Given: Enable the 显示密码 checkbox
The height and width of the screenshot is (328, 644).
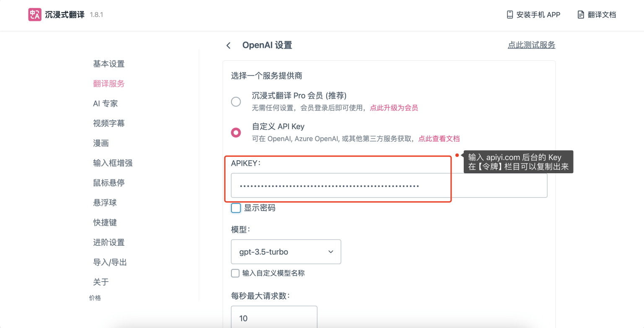Looking at the screenshot, I should [x=236, y=208].
